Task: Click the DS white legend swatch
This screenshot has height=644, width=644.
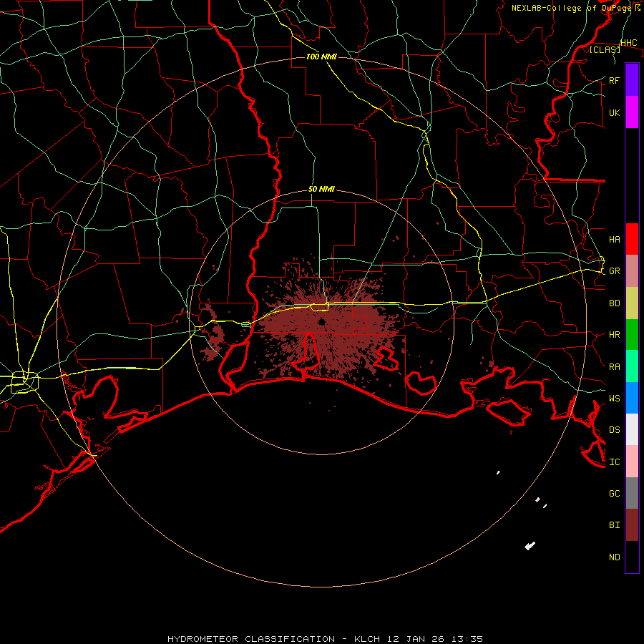Action: [x=632, y=429]
